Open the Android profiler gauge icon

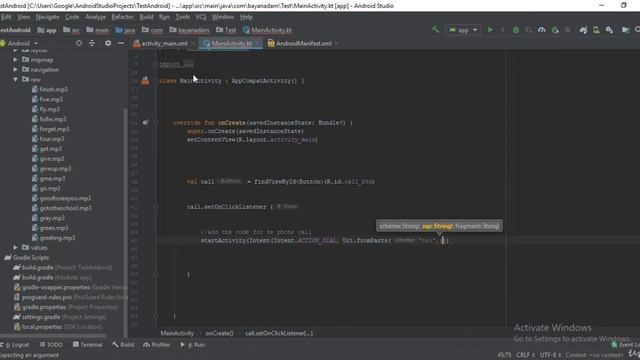542,30
